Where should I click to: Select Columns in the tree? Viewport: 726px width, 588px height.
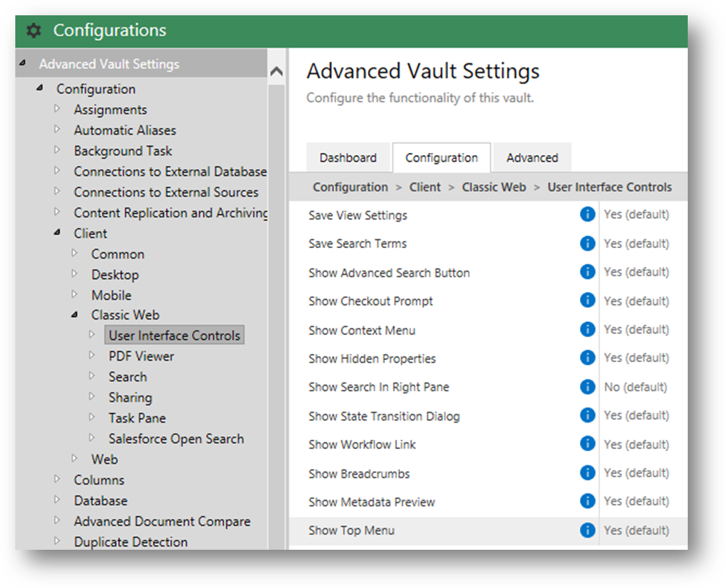tap(99, 480)
